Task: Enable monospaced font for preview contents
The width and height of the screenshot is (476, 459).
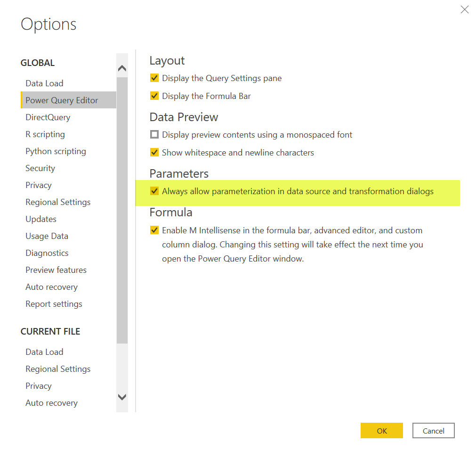Action: point(154,135)
